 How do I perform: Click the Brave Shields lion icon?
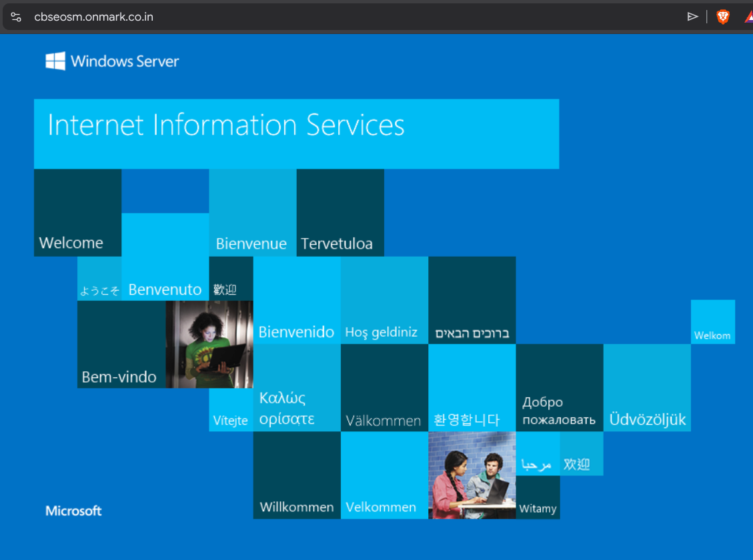point(723,17)
